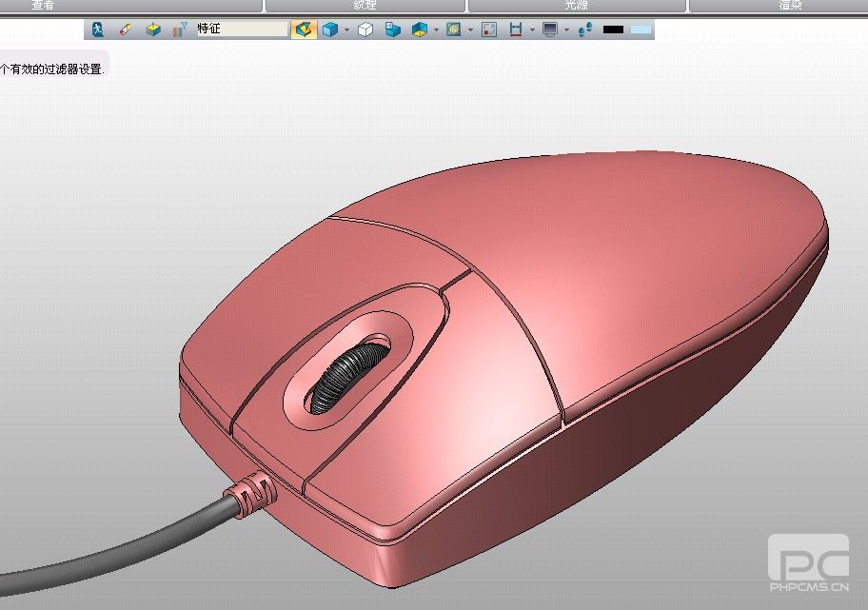Open dropdown arrow beside solid blue cube
868x610 pixels.
pyautogui.click(x=346, y=30)
